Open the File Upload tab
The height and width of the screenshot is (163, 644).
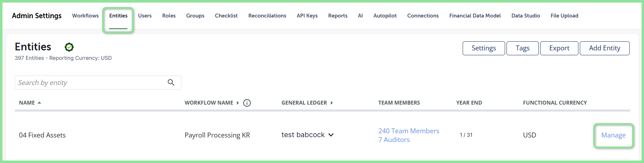(x=564, y=16)
